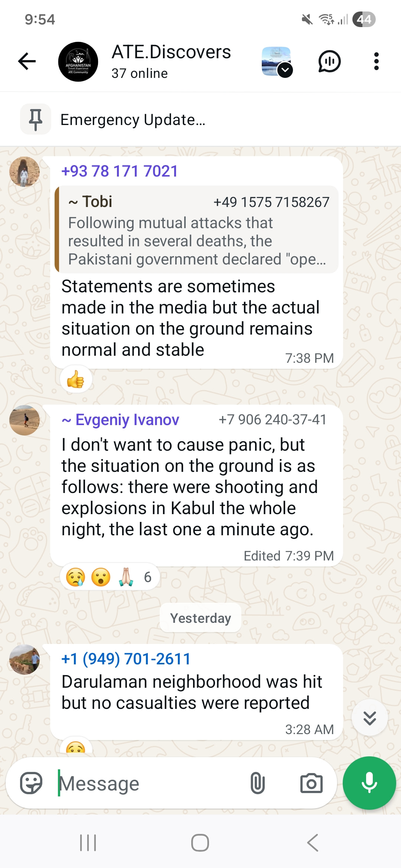The width and height of the screenshot is (401, 868).
Task: Open Evgeniy Ivanov's contact name
Action: pyautogui.click(x=127, y=420)
